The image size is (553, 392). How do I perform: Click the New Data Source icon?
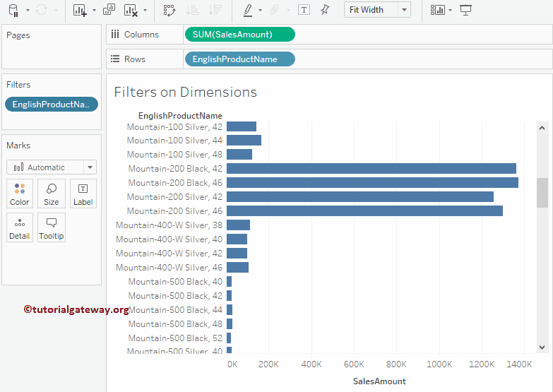pyautogui.click(x=13, y=10)
